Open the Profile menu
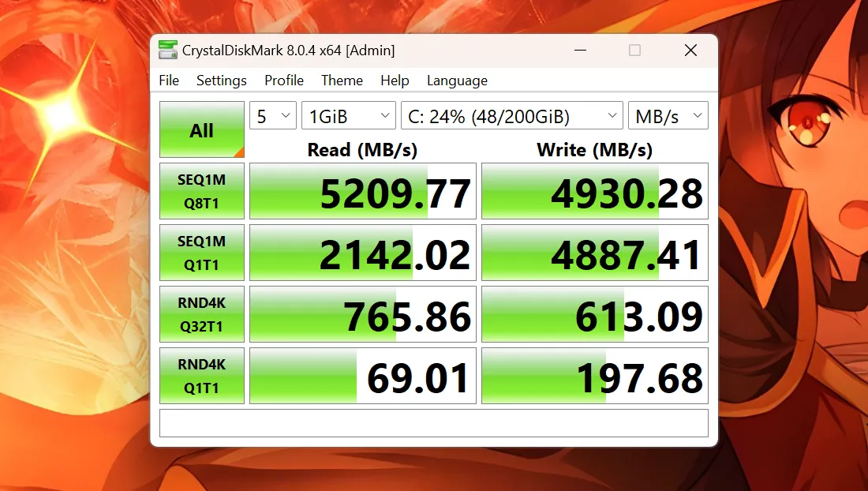Viewport: 868px width, 491px height. click(x=284, y=81)
